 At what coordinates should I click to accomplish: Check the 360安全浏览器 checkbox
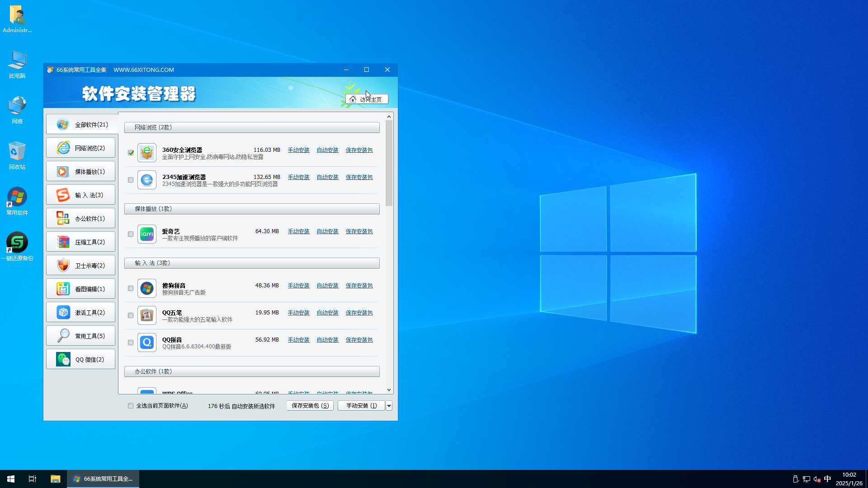click(131, 153)
